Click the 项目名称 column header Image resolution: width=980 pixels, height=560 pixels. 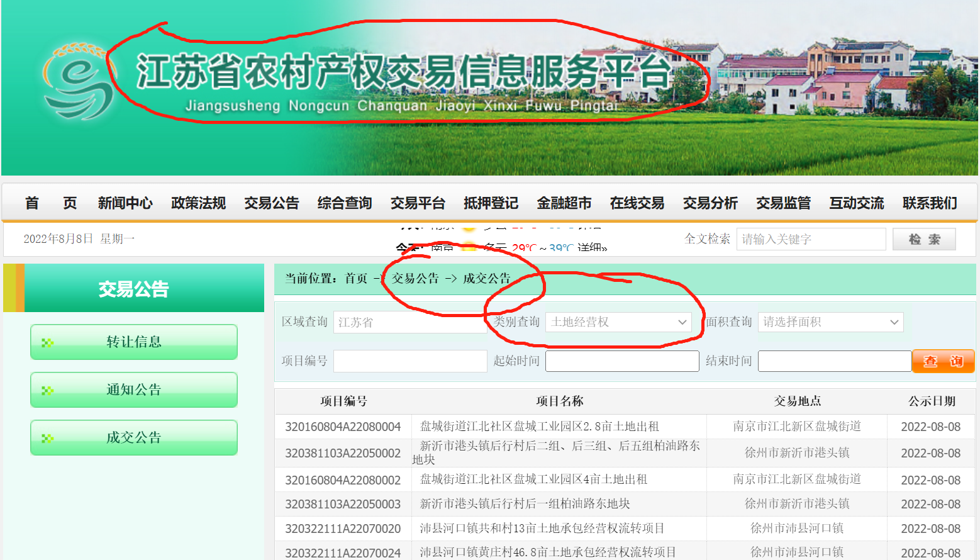[x=559, y=401]
